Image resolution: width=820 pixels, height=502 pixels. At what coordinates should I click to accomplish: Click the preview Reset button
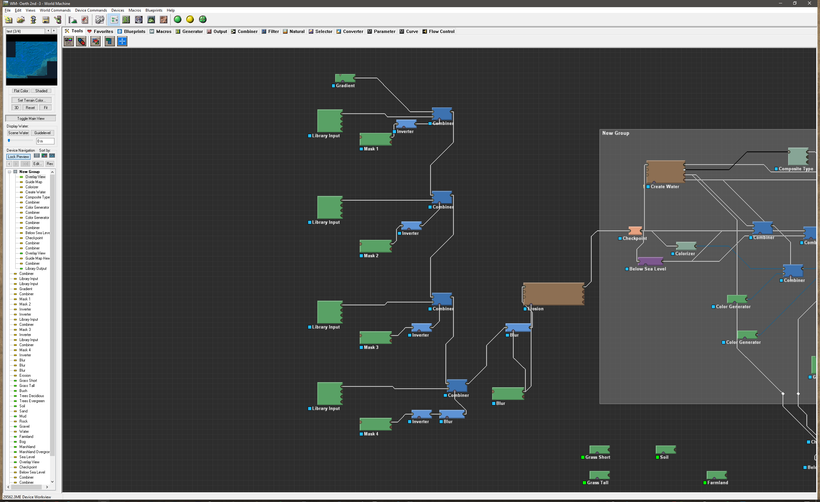tap(30, 108)
